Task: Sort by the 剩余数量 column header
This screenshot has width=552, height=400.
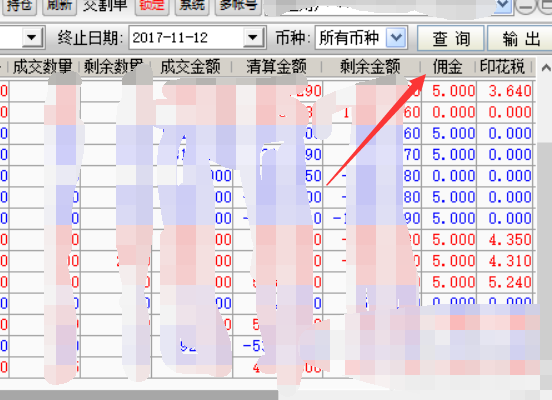Action: pyautogui.click(x=115, y=67)
